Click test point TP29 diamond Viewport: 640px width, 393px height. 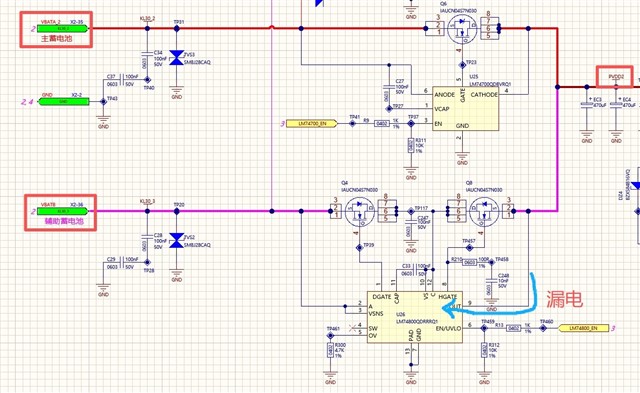tap(360, 248)
